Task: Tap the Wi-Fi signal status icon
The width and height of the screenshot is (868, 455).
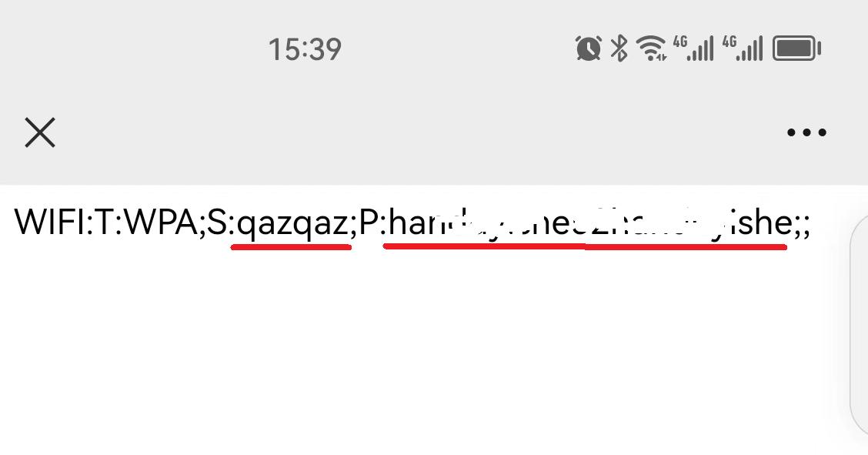Action: coord(651,49)
